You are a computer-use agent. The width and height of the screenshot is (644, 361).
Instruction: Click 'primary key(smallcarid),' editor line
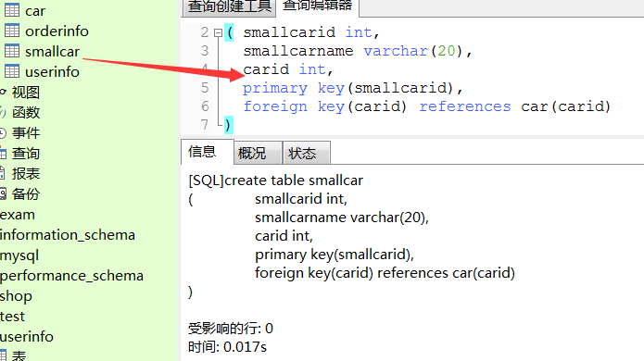[x=352, y=88]
